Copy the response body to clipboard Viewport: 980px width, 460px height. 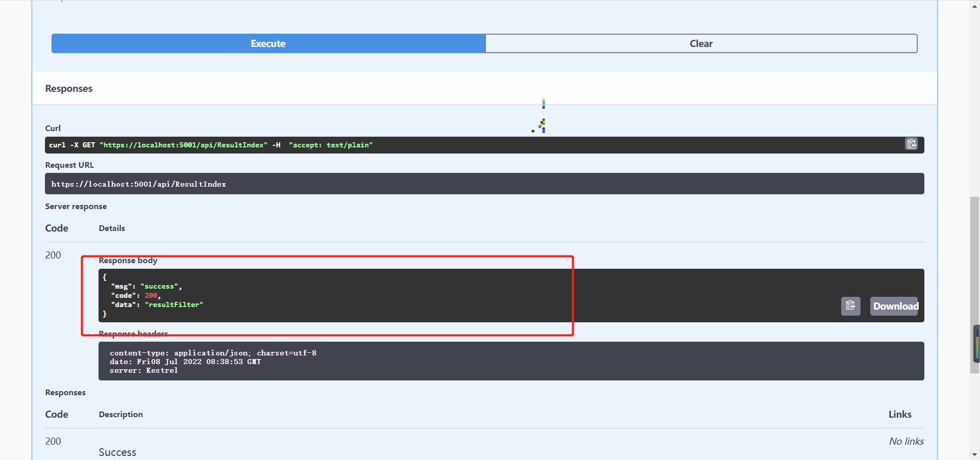(x=850, y=306)
